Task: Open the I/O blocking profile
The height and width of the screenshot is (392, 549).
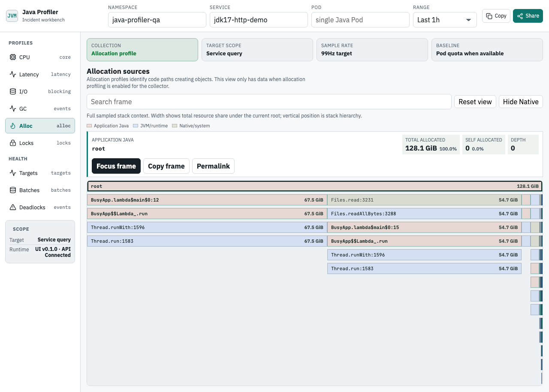Action: (40, 91)
